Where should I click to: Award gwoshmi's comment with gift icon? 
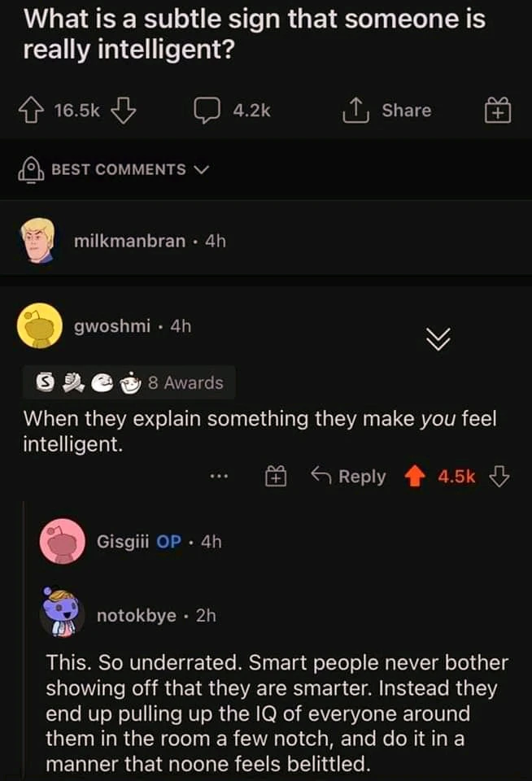pos(277,478)
